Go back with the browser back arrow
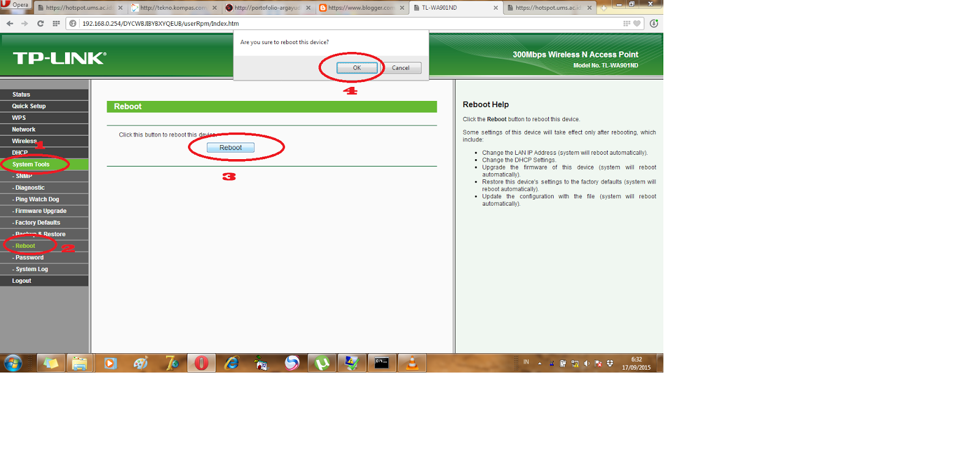 10,23
